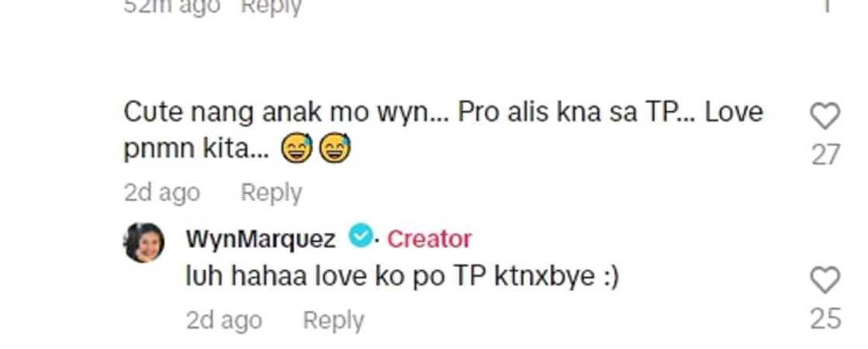Click the ":)" emoticon ending the reply
The height and width of the screenshot is (349, 868).
609,278
